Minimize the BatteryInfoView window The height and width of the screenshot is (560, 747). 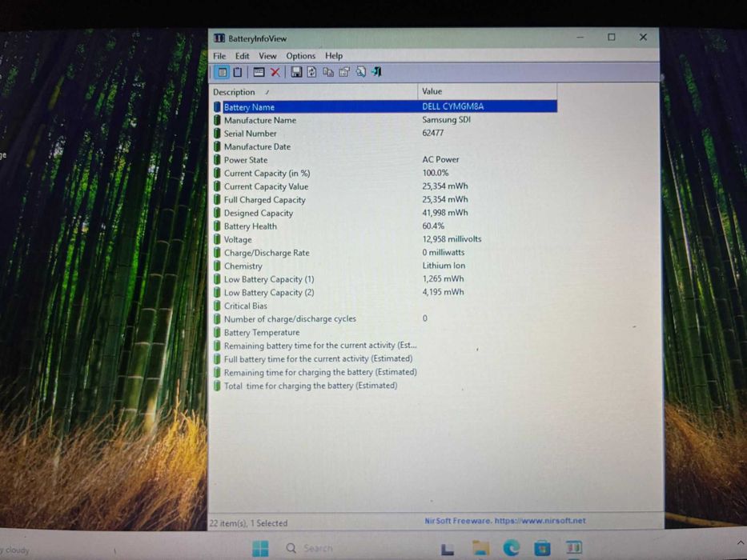pyautogui.click(x=580, y=37)
